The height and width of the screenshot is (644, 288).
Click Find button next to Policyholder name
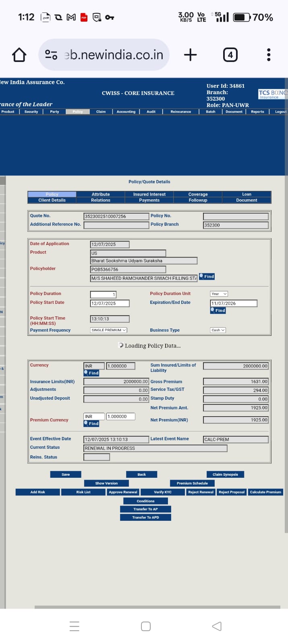[x=207, y=277]
